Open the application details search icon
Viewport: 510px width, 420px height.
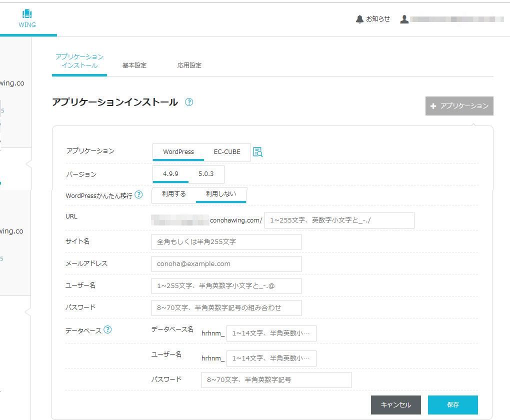258,152
